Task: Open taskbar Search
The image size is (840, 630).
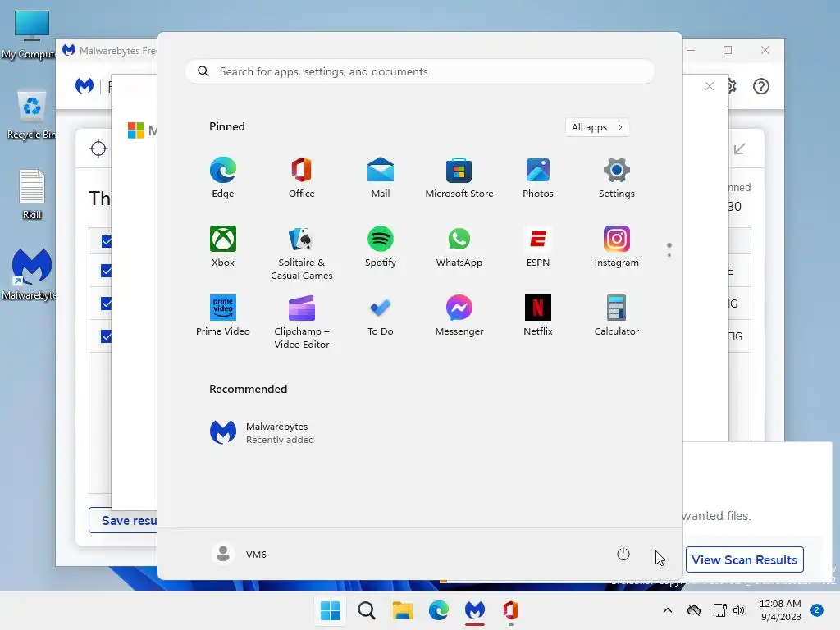Action: (367, 610)
